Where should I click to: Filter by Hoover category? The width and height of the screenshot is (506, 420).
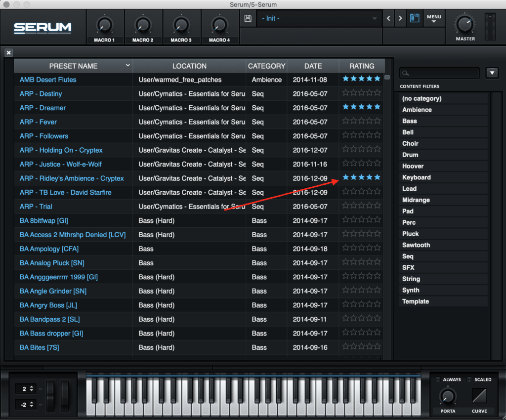click(443, 166)
